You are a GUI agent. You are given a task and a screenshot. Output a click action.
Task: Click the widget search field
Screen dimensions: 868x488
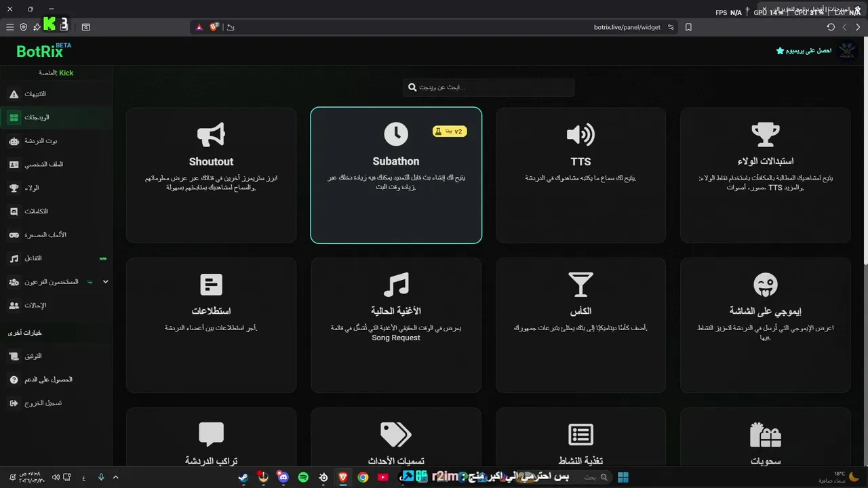point(488,87)
